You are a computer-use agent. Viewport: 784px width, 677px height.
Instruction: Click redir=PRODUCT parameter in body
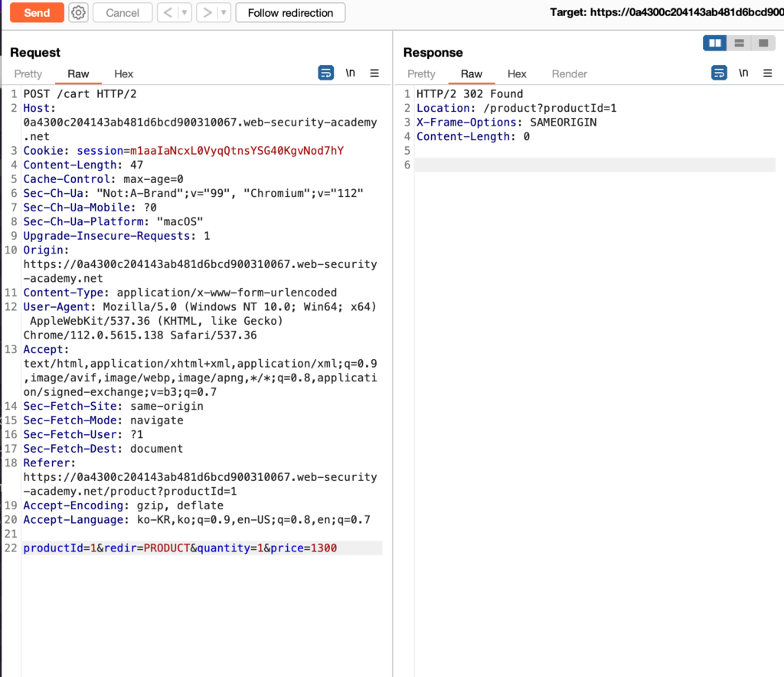147,548
